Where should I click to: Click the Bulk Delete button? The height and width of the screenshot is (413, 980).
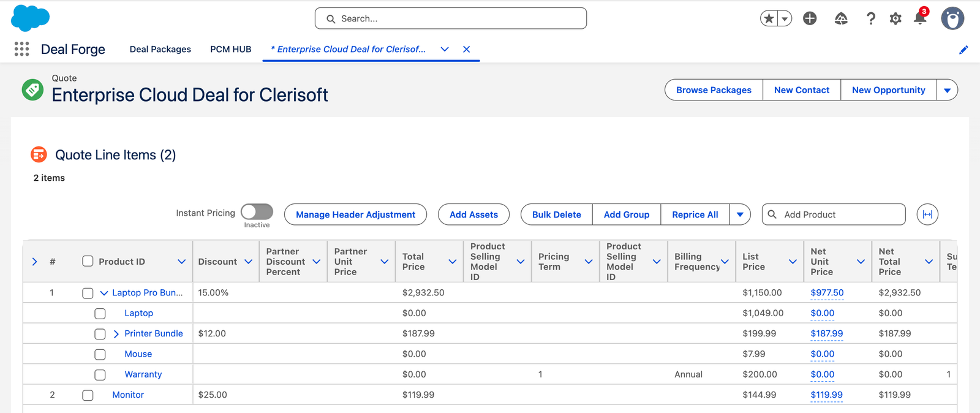coord(557,214)
